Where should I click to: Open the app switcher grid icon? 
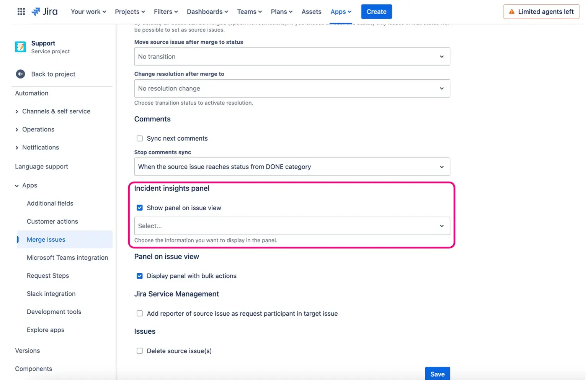click(21, 11)
